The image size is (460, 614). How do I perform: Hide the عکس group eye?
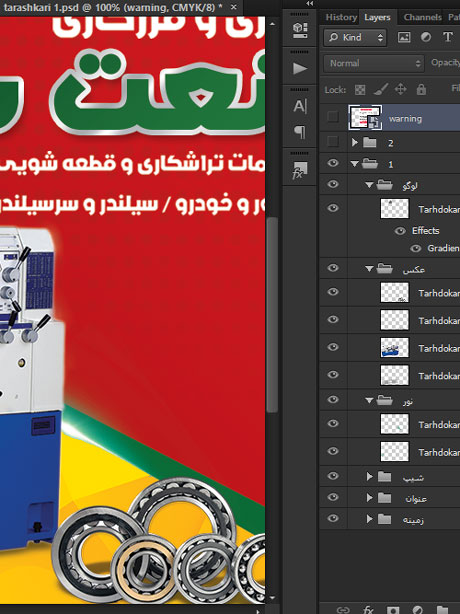pos(333,268)
